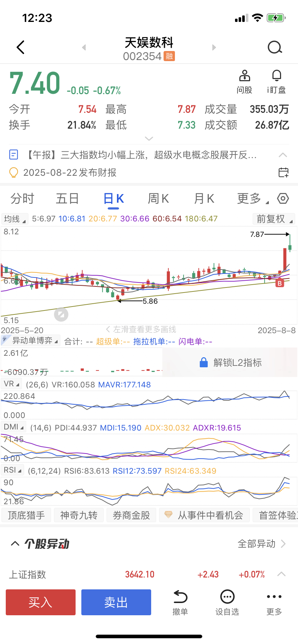Open 券商金股 tool
298x644 pixels.
(131, 515)
